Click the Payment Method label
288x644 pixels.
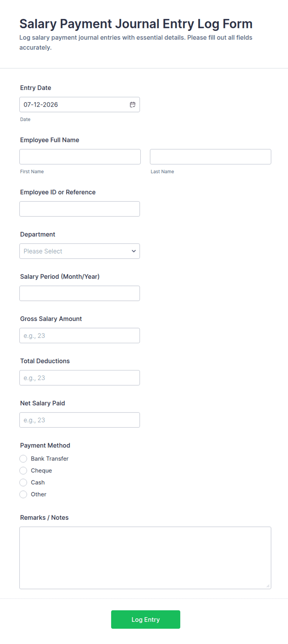tap(45, 445)
